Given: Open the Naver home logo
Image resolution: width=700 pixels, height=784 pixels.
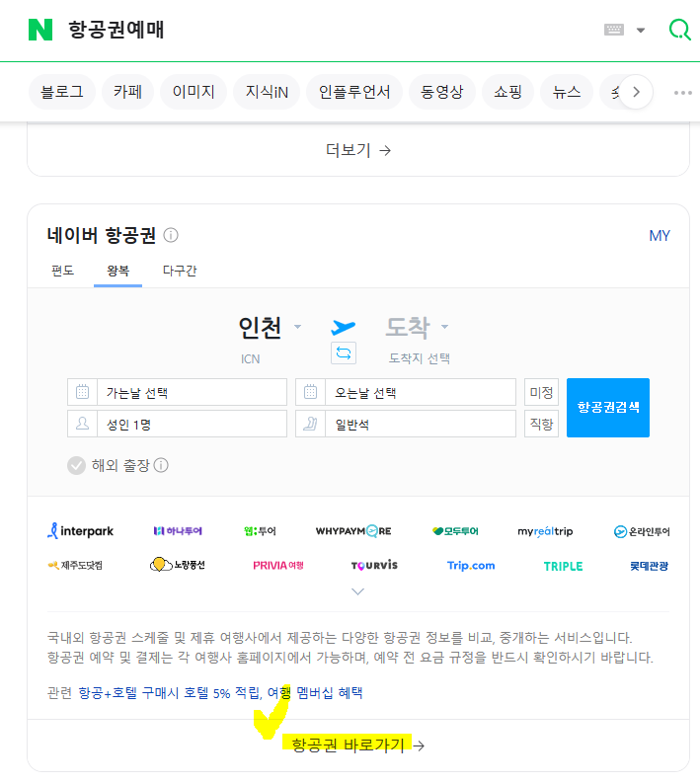Looking at the screenshot, I should pyautogui.click(x=40, y=30).
